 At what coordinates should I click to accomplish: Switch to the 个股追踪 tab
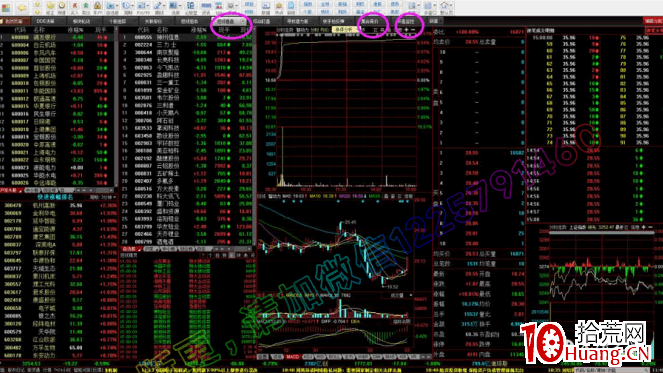pyautogui.click(x=118, y=21)
